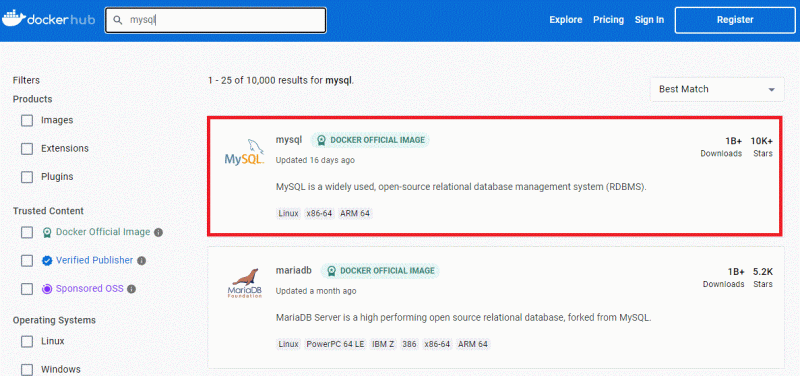
Task: Open the mariadb repository title link
Action: (x=293, y=270)
